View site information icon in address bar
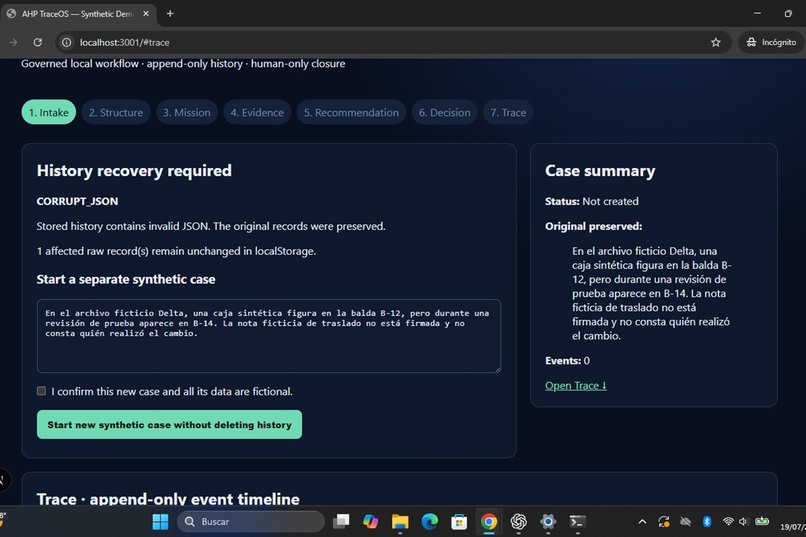The image size is (806, 537). [67, 42]
